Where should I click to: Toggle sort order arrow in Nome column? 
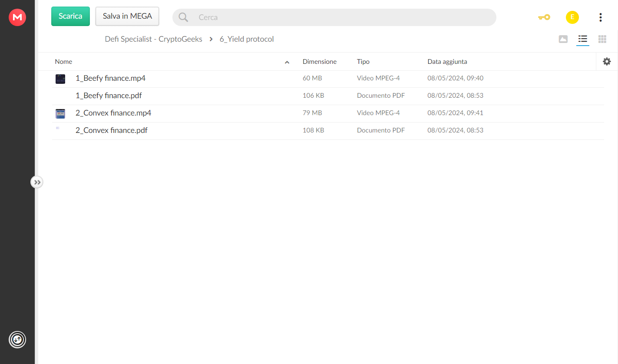coord(287,62)
